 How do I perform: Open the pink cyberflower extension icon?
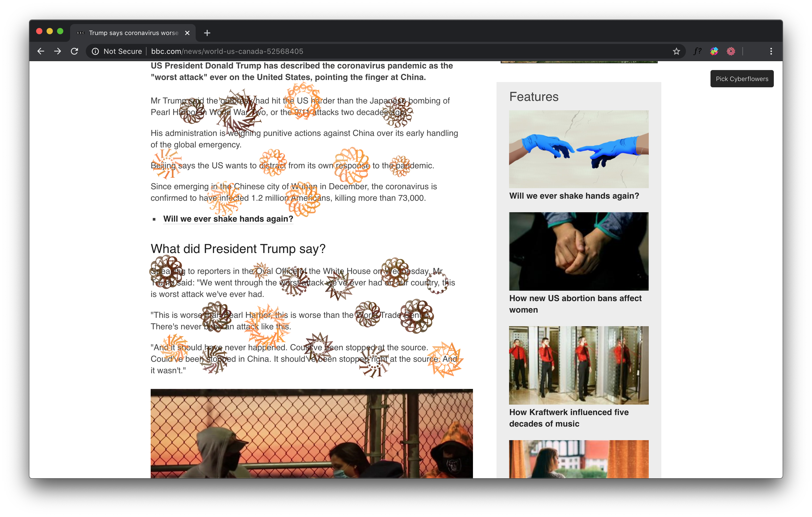pyautogui.click(x=731, y=51)
